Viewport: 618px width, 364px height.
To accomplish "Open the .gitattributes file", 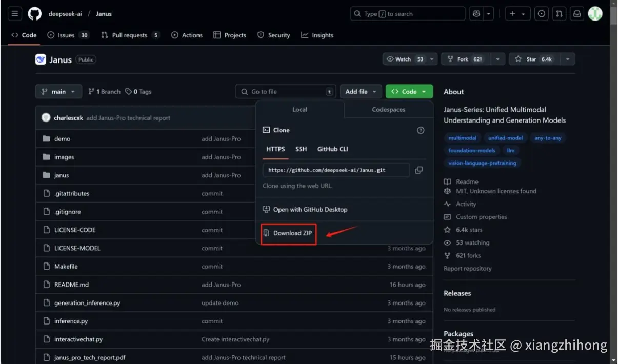I will (72, 194).
